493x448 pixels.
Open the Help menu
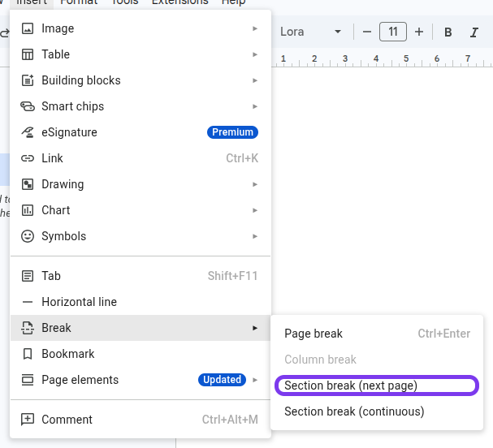[233, 2]
